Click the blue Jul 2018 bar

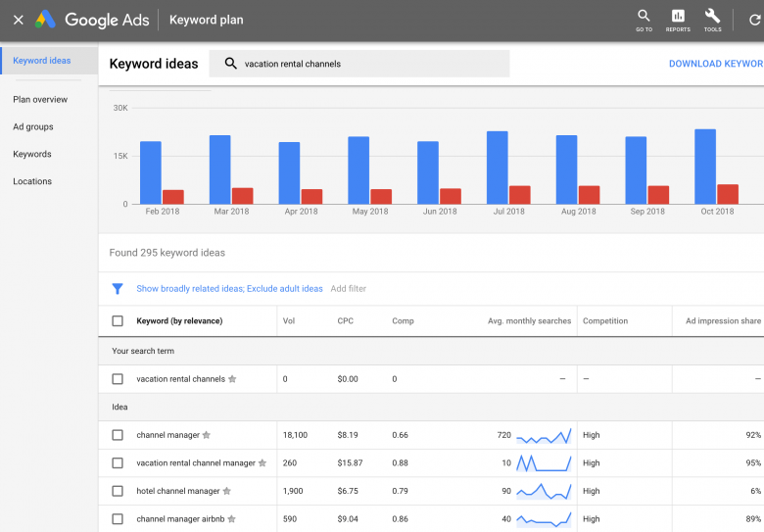click(x=497, y=168)
